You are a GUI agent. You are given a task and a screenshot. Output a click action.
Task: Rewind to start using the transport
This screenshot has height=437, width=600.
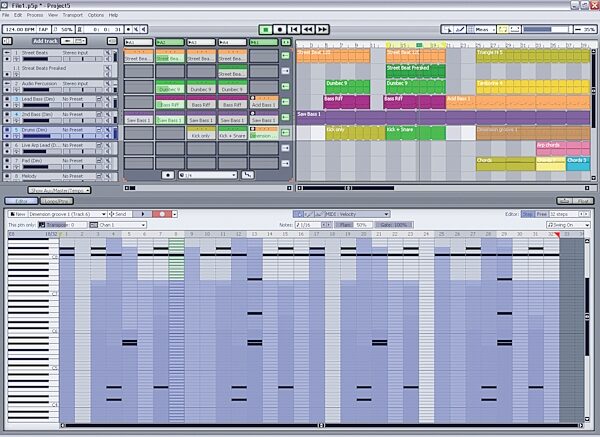click(x=294, y=29)
